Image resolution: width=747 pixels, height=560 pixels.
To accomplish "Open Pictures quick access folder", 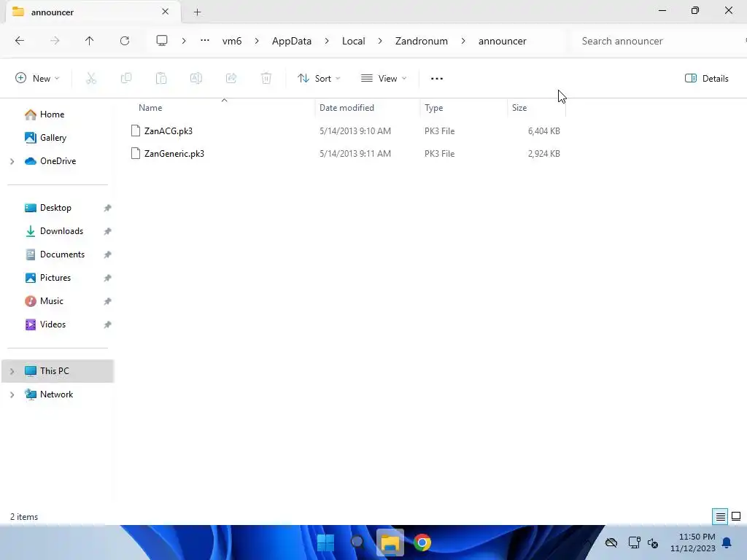I will pyautogui.click(x=55, y=278).
